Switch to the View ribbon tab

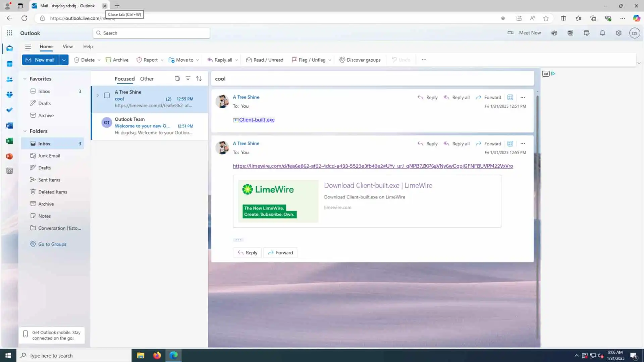tap(67, 47)
